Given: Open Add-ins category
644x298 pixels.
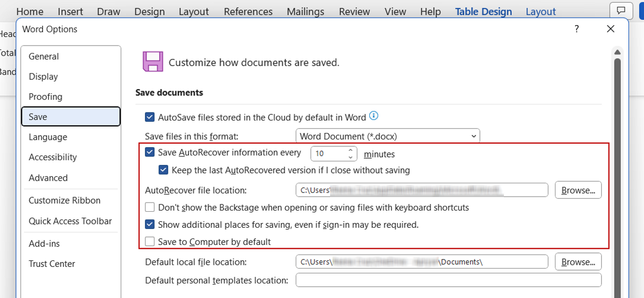Looking at the screenshot, I should tap(71, 243).
